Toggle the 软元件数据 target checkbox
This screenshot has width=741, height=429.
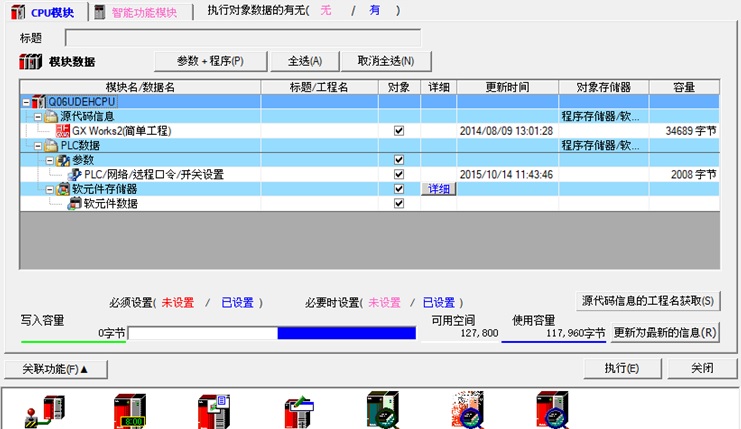click(399, 204)
